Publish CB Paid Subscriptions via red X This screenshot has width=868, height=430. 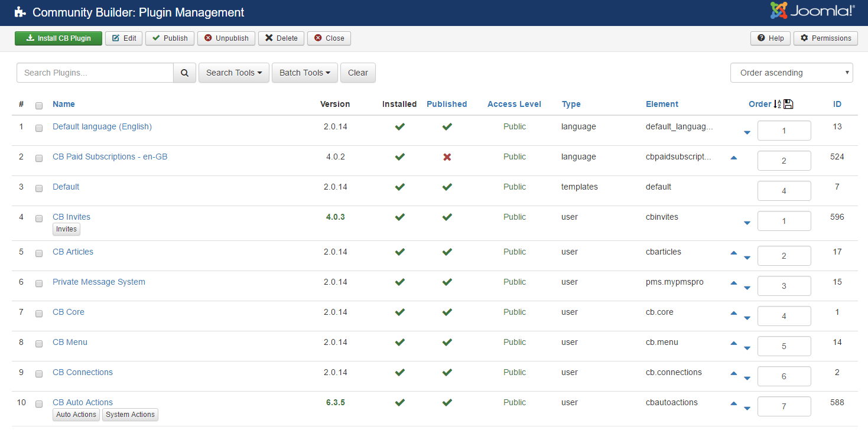[447, 157]
